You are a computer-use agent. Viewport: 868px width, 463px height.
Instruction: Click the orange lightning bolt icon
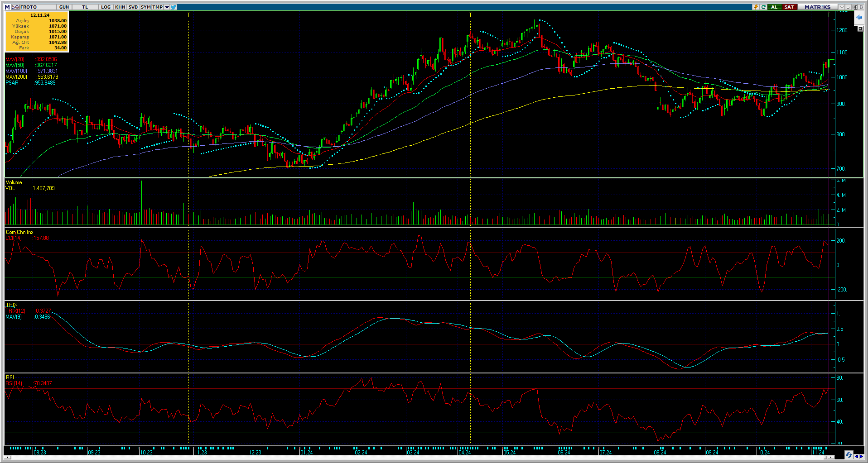(x=756, y=7)
